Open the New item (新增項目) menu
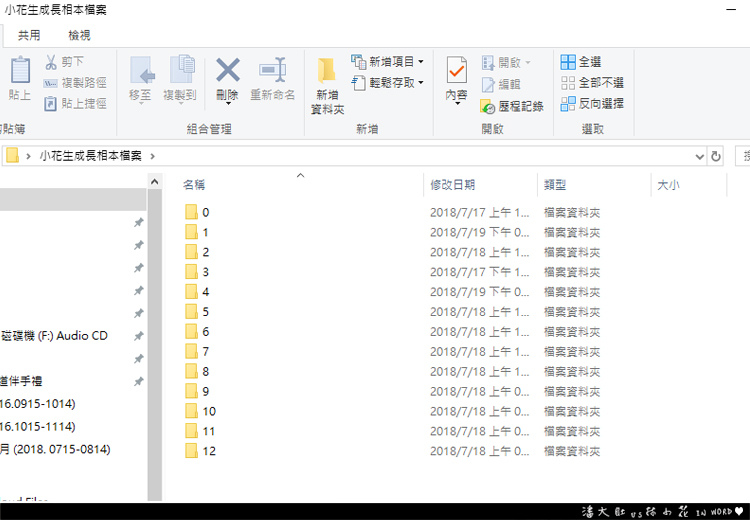Screen dimensions: 750x520 pyautogui.click(x=387, y=62)
